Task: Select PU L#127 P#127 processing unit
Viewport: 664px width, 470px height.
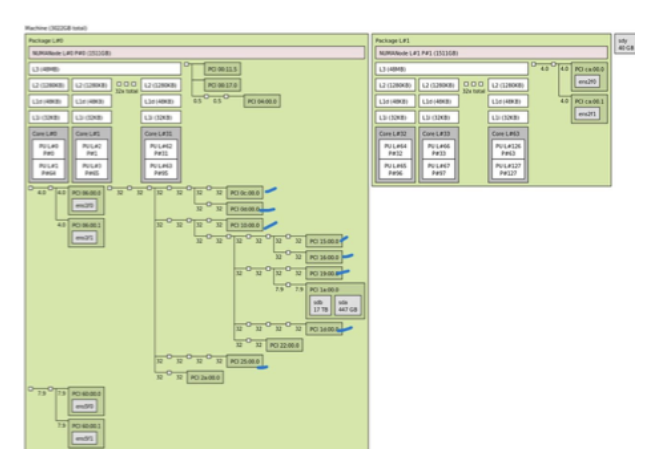Action: pos(508,166)
